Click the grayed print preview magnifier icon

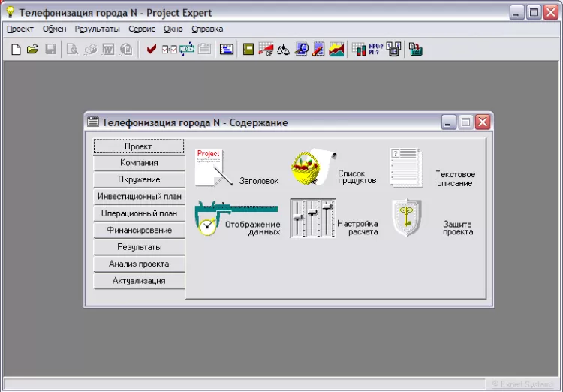pos(73,50)
